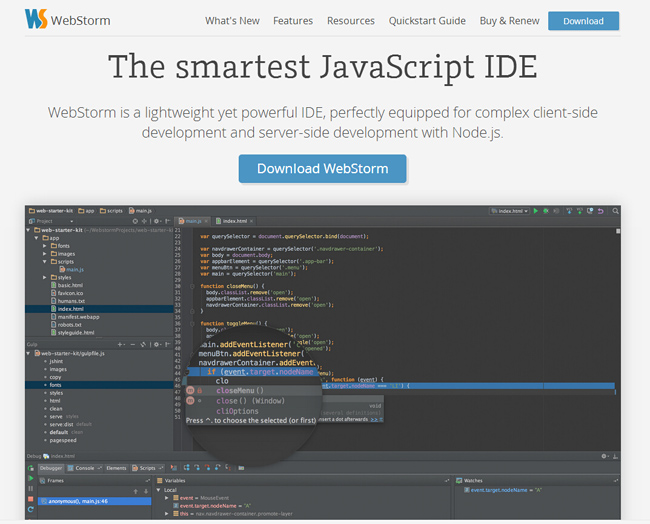Expand the images folder in project tree

[45, 254]
